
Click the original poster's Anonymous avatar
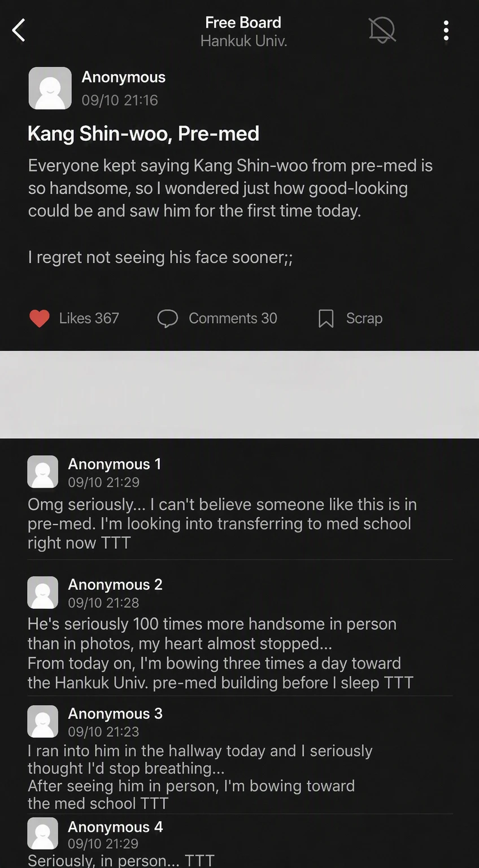pyautogui.click(x=50, y=88)
